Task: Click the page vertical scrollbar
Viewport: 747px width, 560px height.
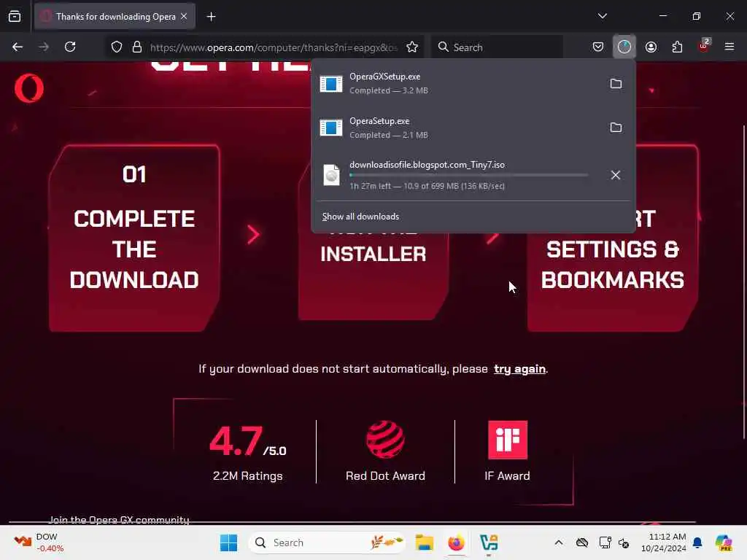Action: point(743,281)
